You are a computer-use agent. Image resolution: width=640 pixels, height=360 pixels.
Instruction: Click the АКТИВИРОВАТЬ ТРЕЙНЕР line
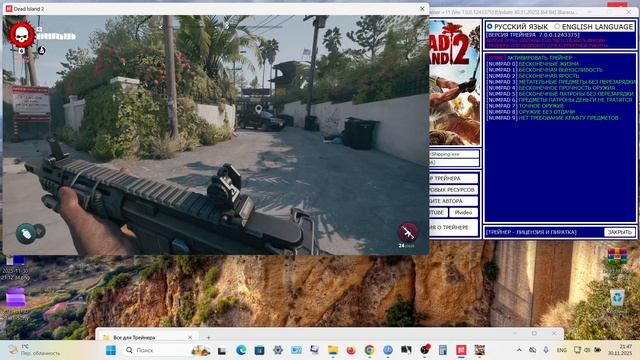[529, 58]
